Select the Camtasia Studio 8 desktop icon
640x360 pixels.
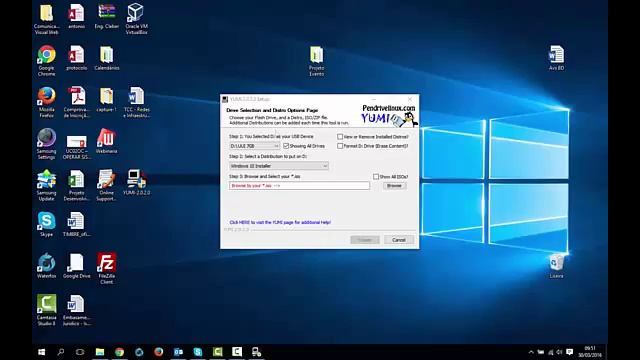[x=47, y=310]
